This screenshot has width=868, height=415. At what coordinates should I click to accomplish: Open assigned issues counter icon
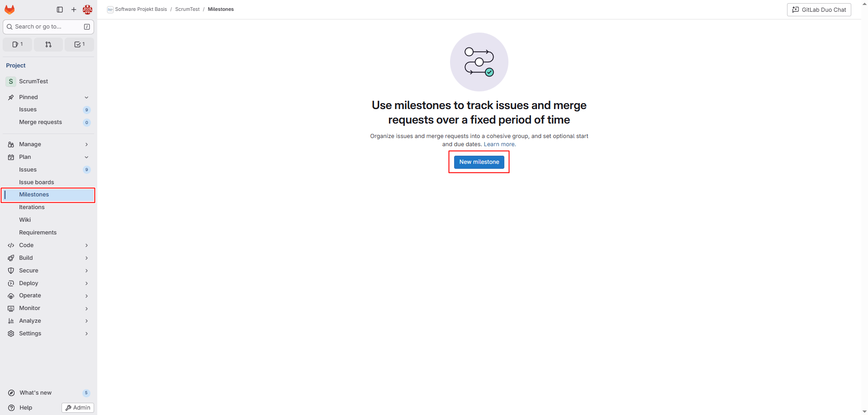(18, 44)
